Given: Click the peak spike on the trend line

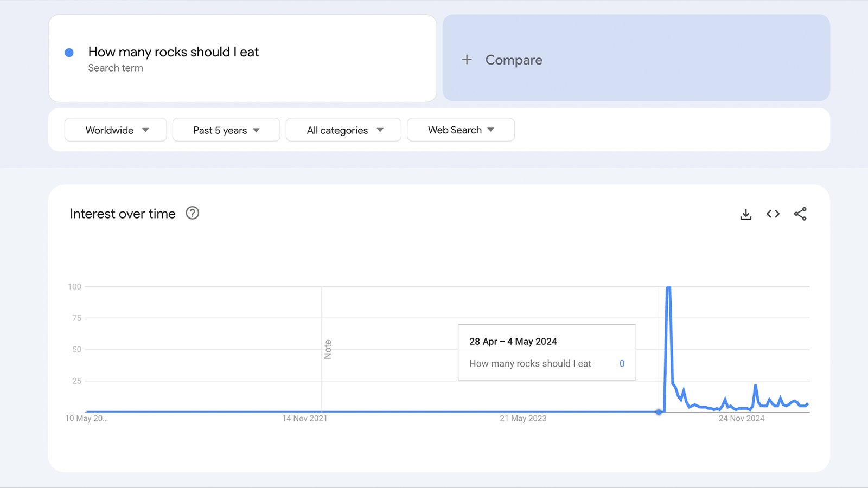Looking at the screenshot, I should click(x=668, y=287).
